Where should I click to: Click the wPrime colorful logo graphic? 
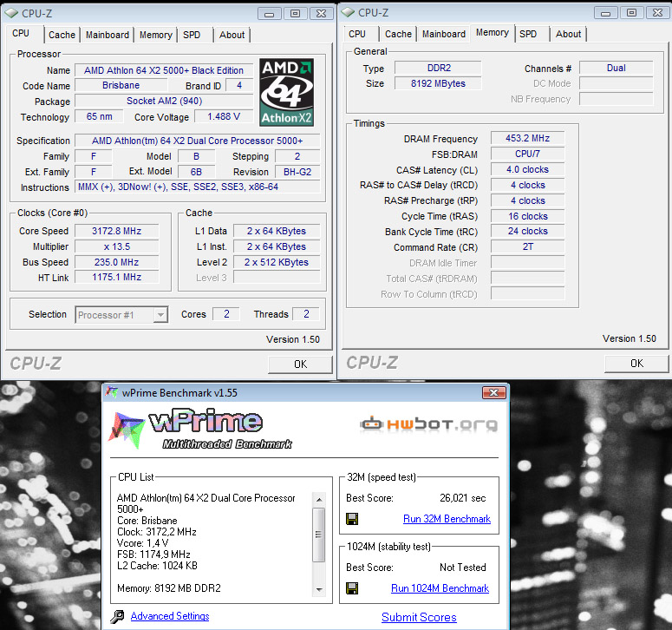click(x=127, y=430)
